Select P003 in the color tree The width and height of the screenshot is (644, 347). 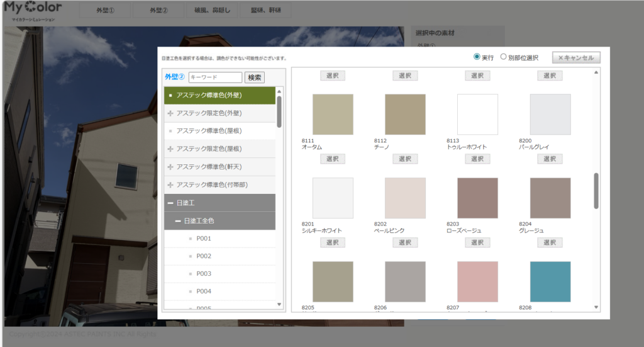click(x=204, y=274)
